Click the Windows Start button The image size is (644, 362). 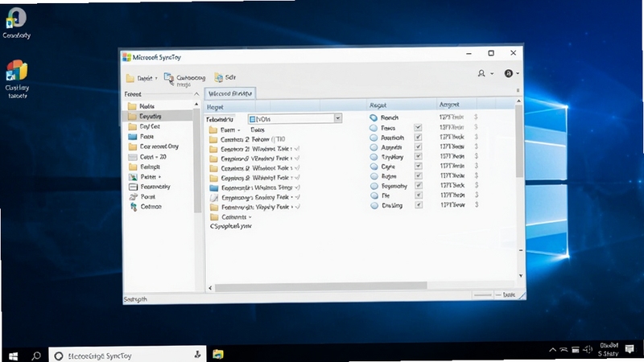pos(13,356)
